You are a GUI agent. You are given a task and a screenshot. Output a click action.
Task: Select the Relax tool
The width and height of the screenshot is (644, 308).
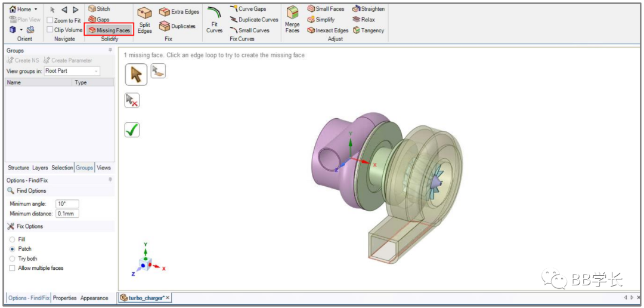(364, 19)
